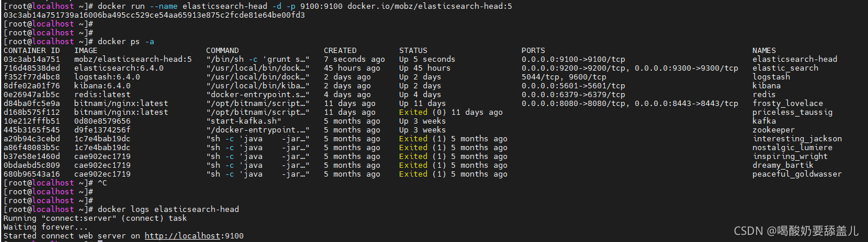The width and height of the screenshot is (868, 242).
Task: Select container ID b37e58e1460d
Action: coord(32,157)
